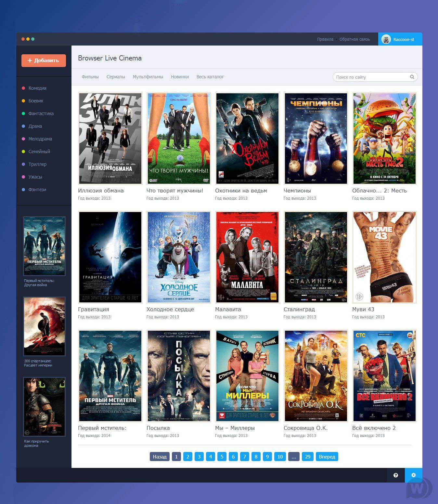Open the Сокровища О.К. poster
This screenshot has height=504, width=438.
pyautogui.click(x=316, y=376)
